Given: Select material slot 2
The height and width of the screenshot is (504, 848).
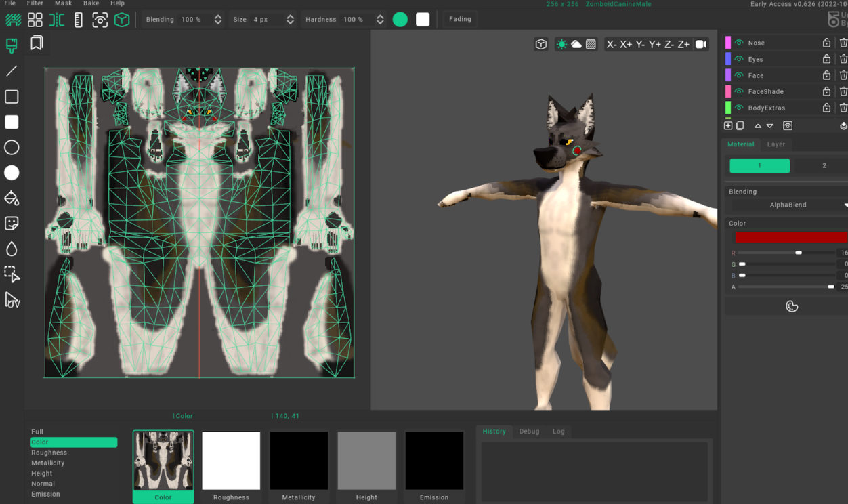Looking at the screenshot, I should (x=824, y=166).
